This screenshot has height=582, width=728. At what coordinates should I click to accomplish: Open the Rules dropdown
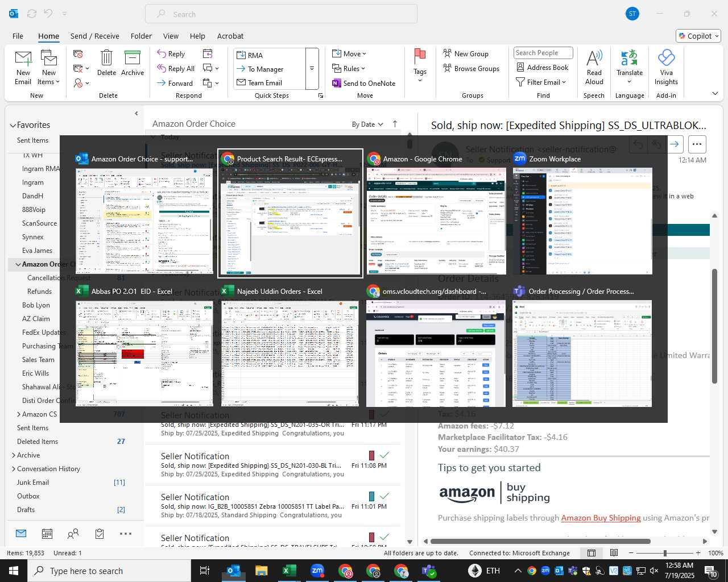(348, 69)
